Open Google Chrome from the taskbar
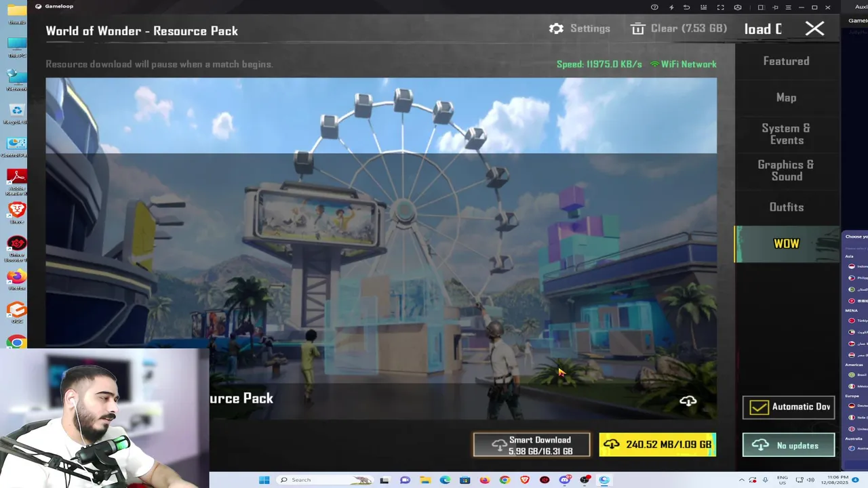The height and width of the screenshot is (488, 868). [x=505, y=480]
